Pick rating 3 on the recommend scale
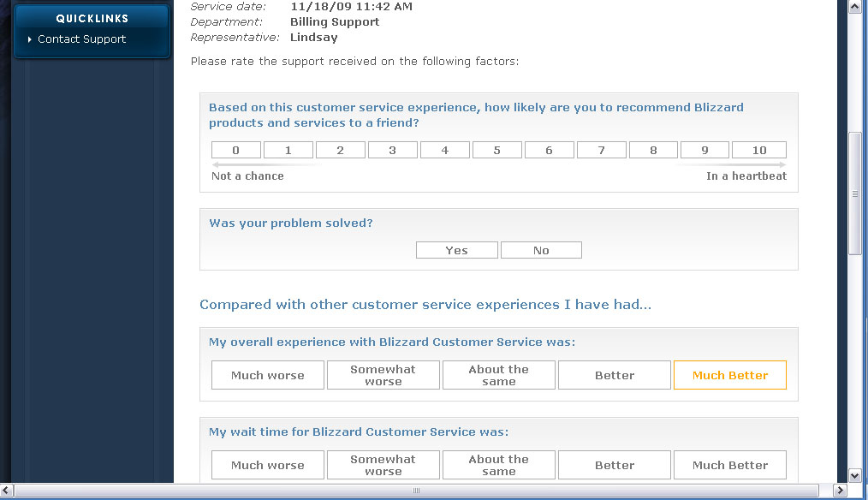The width and height of the screenshot is (868, 500). 392,150
